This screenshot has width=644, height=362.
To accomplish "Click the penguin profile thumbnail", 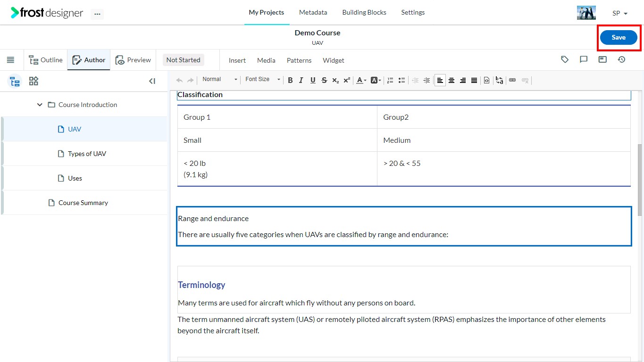I will [586, 13].
